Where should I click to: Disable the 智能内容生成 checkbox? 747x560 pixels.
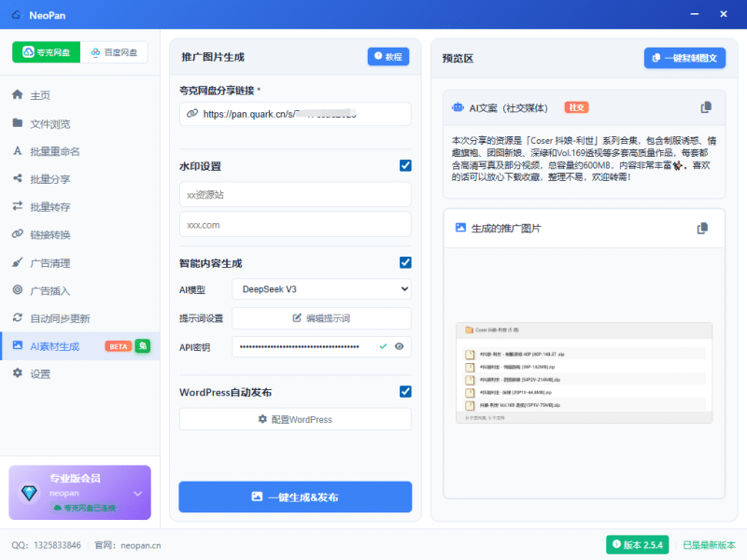(405, 263)
